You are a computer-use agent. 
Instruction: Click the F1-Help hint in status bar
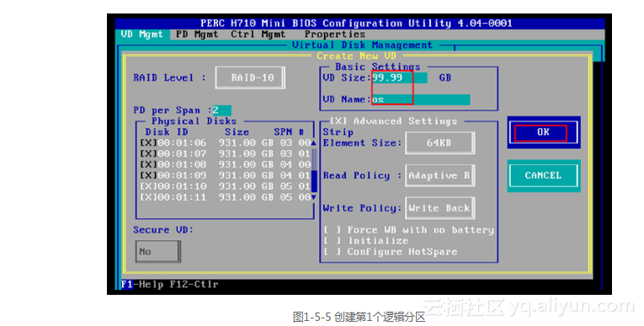[142, 284]
